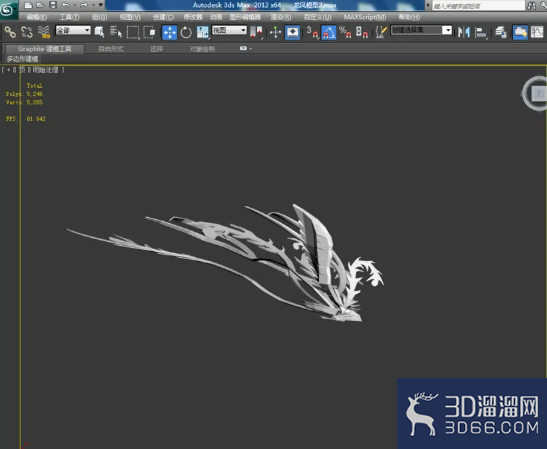The image size is (547, 449).
Task: Open the redo history dropdown arrow
Action: (x=93, y=5)
